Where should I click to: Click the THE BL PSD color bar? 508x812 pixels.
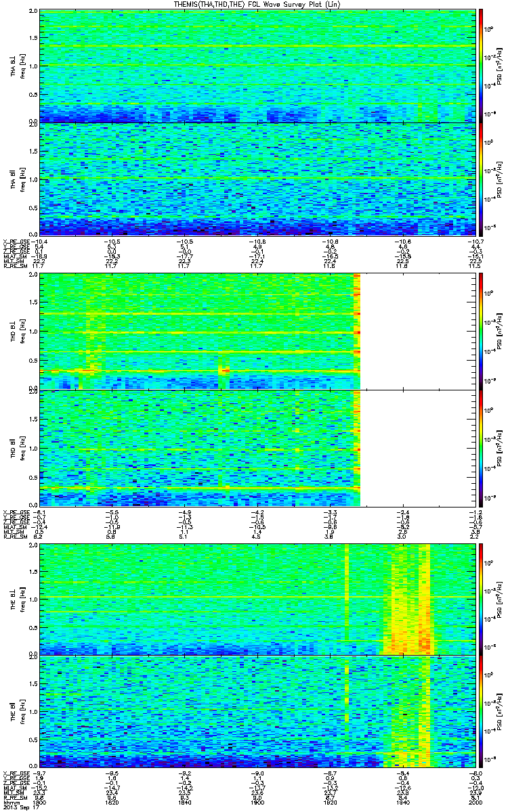tap(481, 598)
